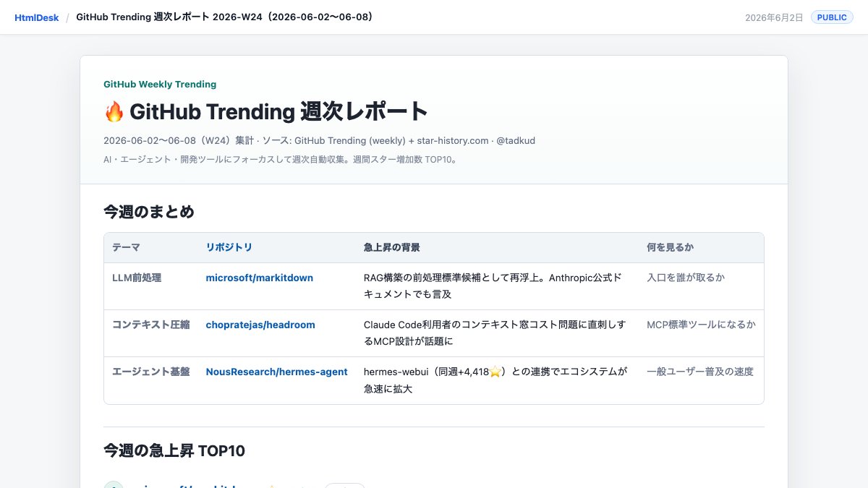Click the GitHub Trending 週次レポート heading

pos(278,112)
